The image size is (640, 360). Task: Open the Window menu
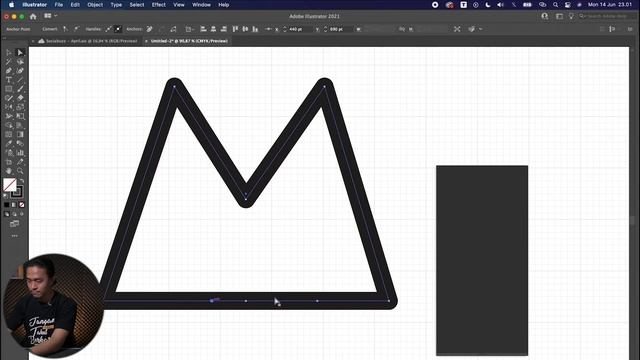click(201, 5)
